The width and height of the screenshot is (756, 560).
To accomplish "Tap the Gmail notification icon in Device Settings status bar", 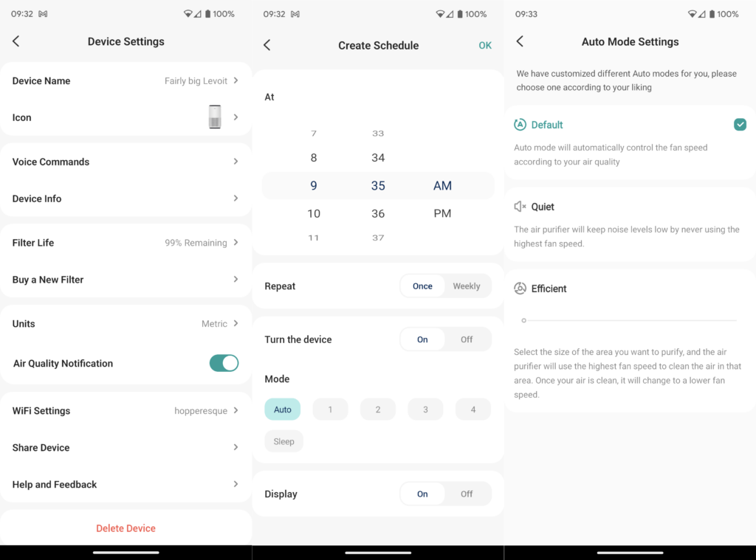I will [44, 14].
